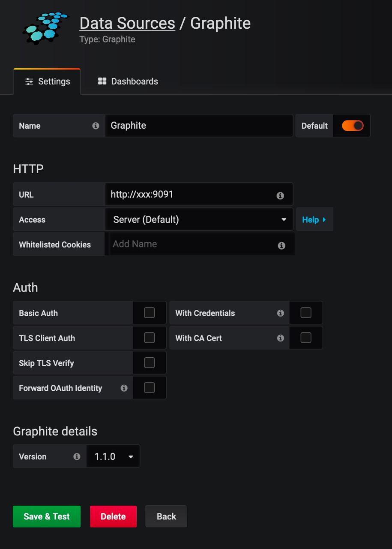Select the Settings tab
This screenshot has width=392, height=549.
(x=47, y=81)
